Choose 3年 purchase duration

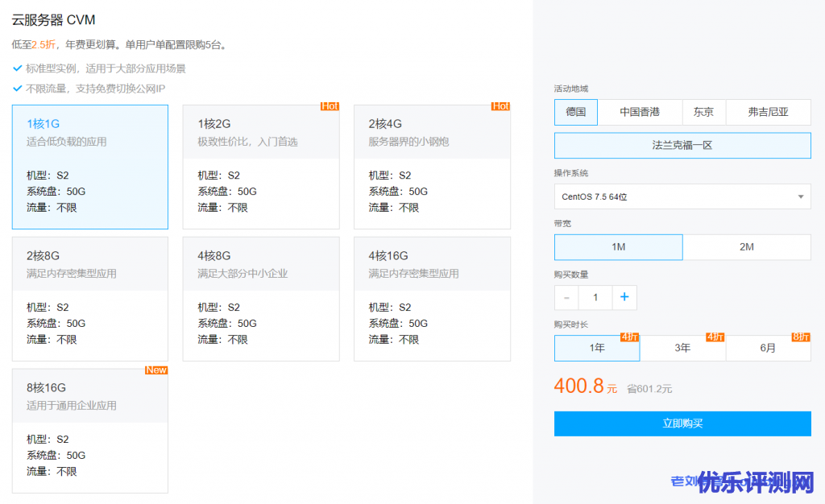click(x=682, y=348)
